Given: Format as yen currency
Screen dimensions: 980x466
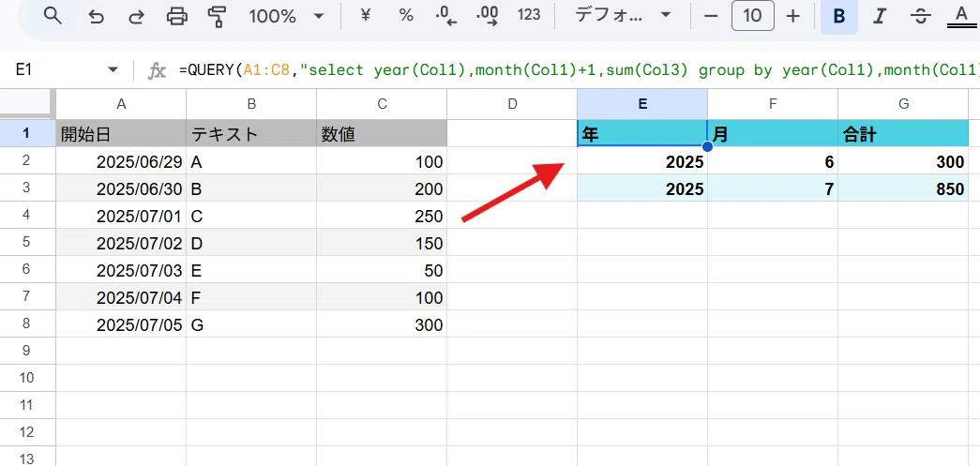Looking at the screenshot, I should coord(367,16).
